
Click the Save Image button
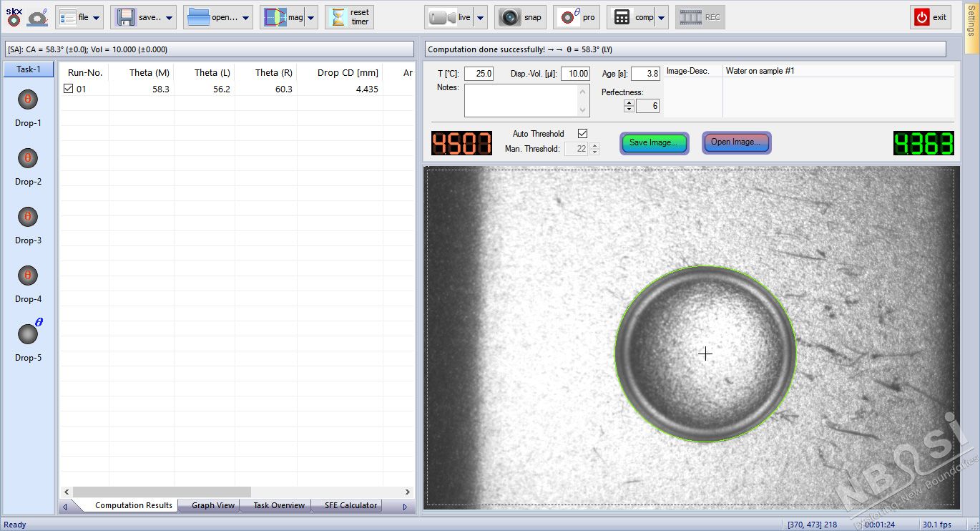click(654, 142)
